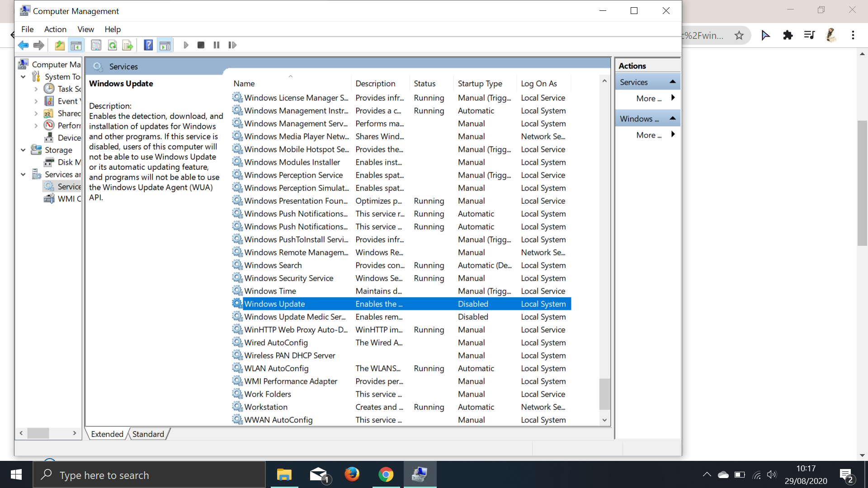Expand the Event Viewer tree node
This screenshot has width=868, height=488.
click(x=36, y=101)
